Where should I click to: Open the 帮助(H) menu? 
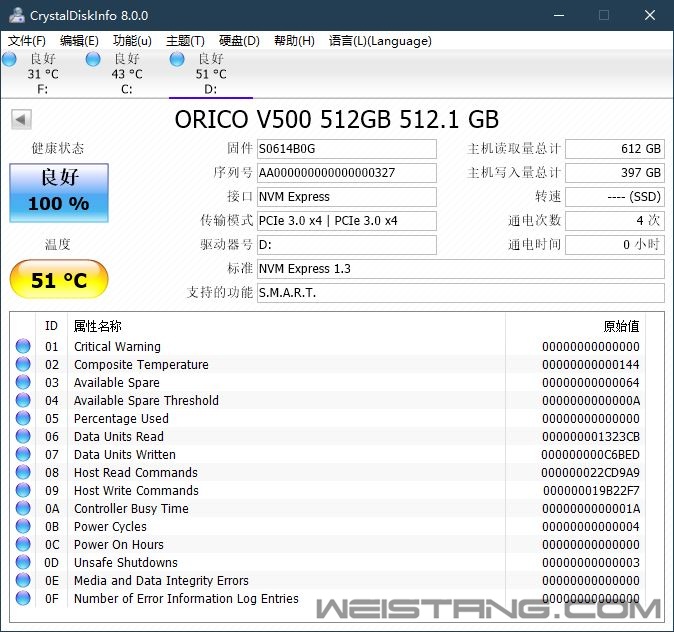[294, 41]
